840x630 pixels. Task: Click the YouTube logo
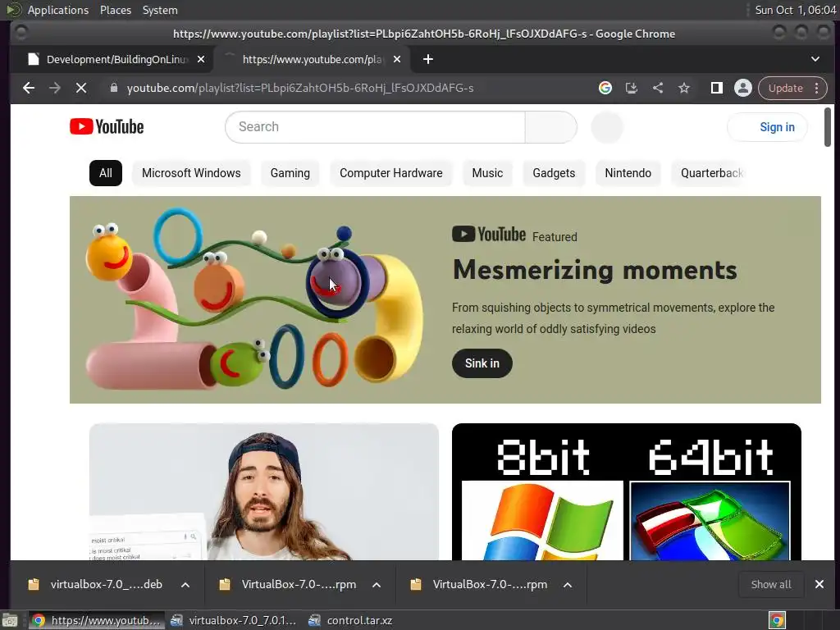pyautogui.click(x=107, y=127)
